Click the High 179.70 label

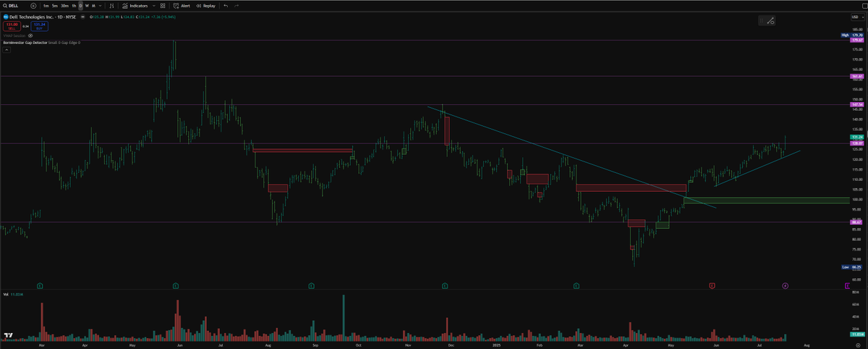pyautogui.click(x=852, y=35)
